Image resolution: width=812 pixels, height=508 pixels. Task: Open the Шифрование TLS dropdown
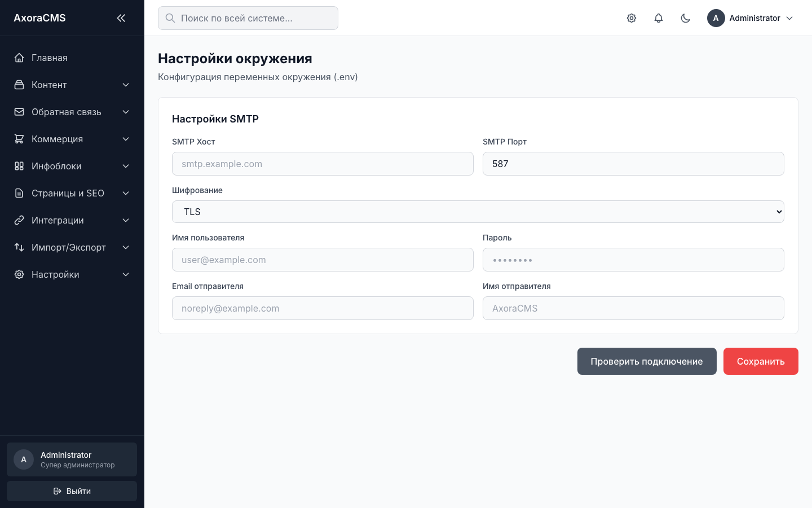coord(478,212)
